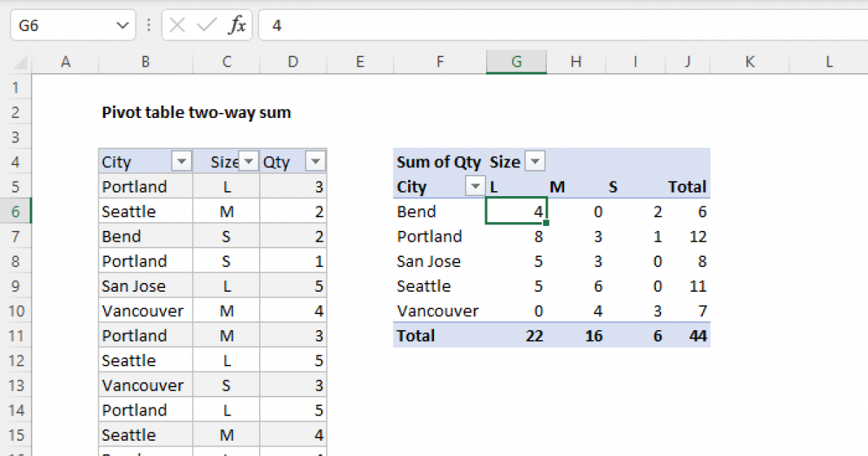Click Portland's L value of 8
868x456 pixels.
[538, 236]
